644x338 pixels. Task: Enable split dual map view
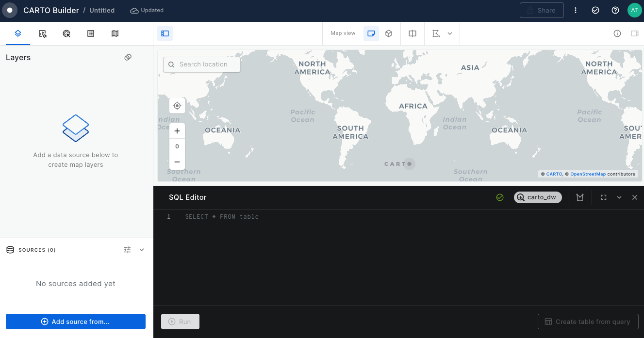[x=413, y=33]
